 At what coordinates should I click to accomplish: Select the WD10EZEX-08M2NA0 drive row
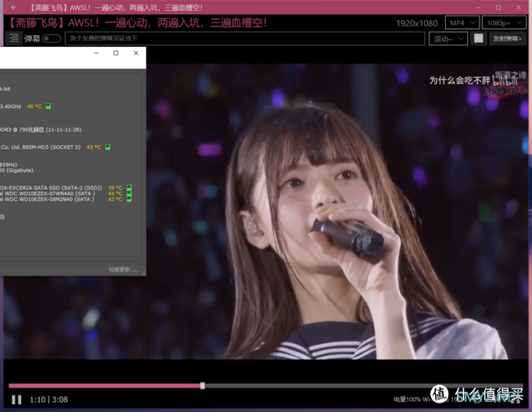click(66, 199)
